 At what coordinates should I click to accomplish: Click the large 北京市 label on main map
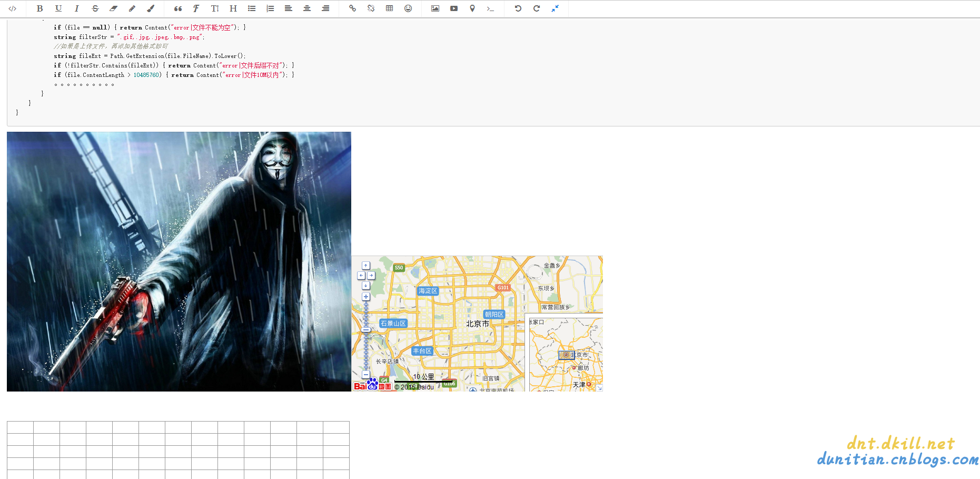[478, 324]
